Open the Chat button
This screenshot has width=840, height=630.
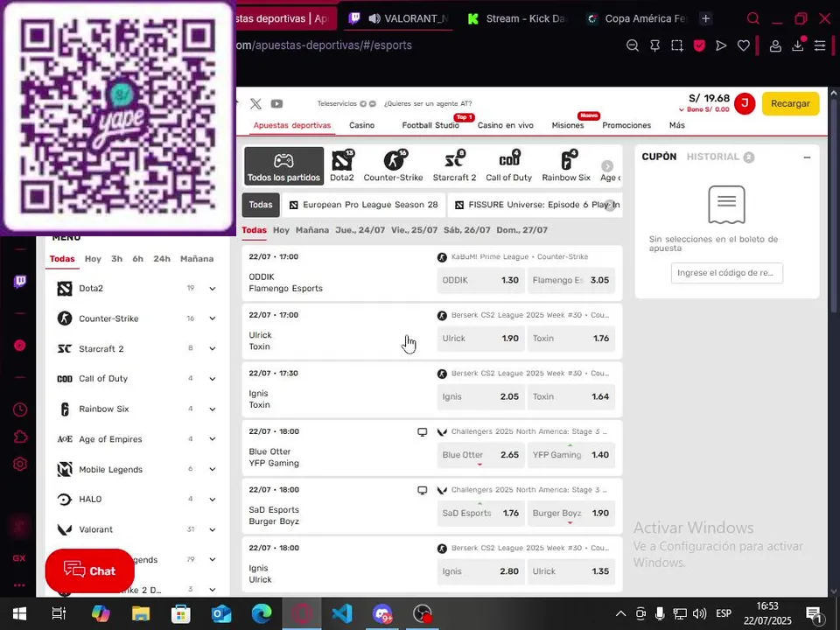point(89,570)
